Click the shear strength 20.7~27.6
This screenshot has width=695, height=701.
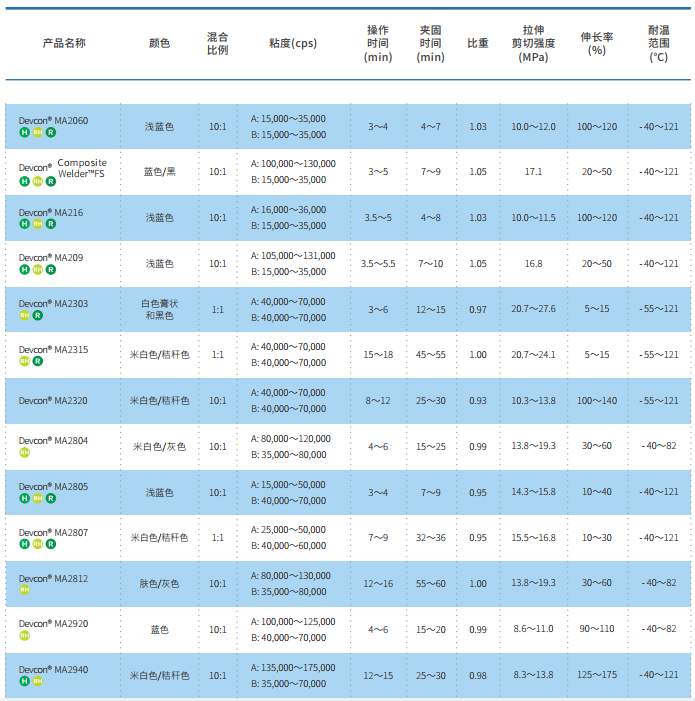(x=534, y=309)
